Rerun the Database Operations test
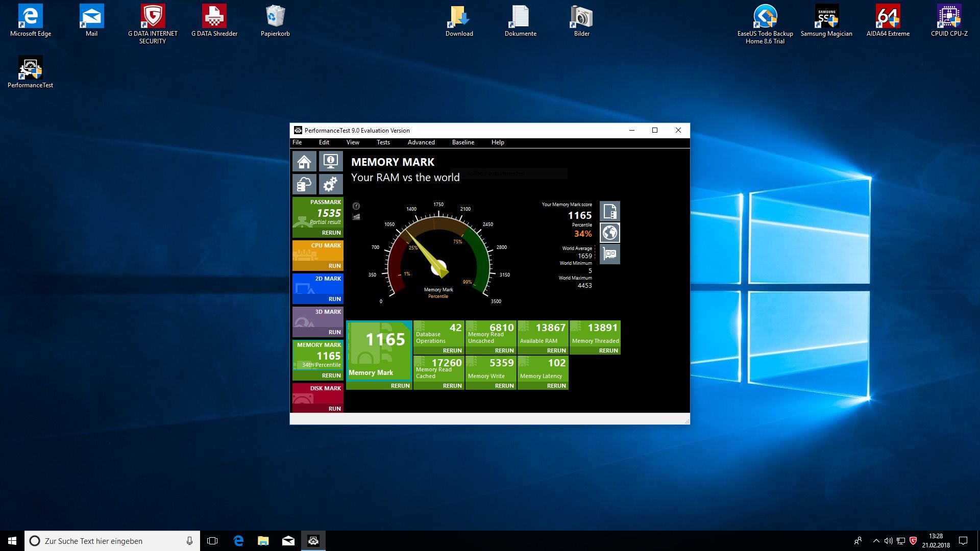 click(452, 350)
